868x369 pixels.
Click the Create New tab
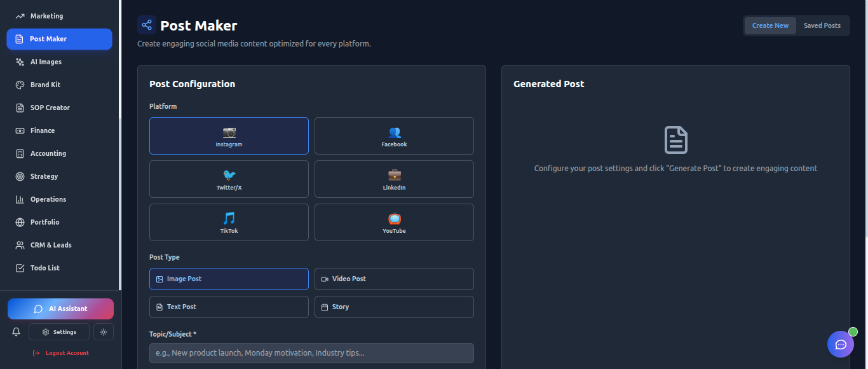click(x=770, y=25)
